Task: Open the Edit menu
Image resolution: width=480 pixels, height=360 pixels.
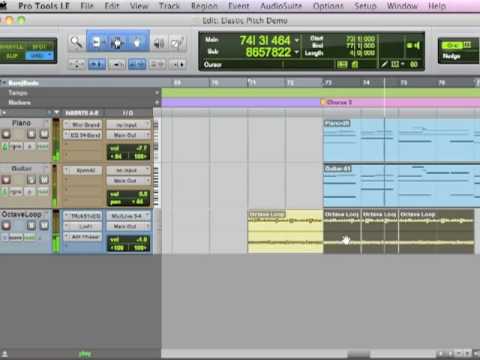Action: coord(112,6)
